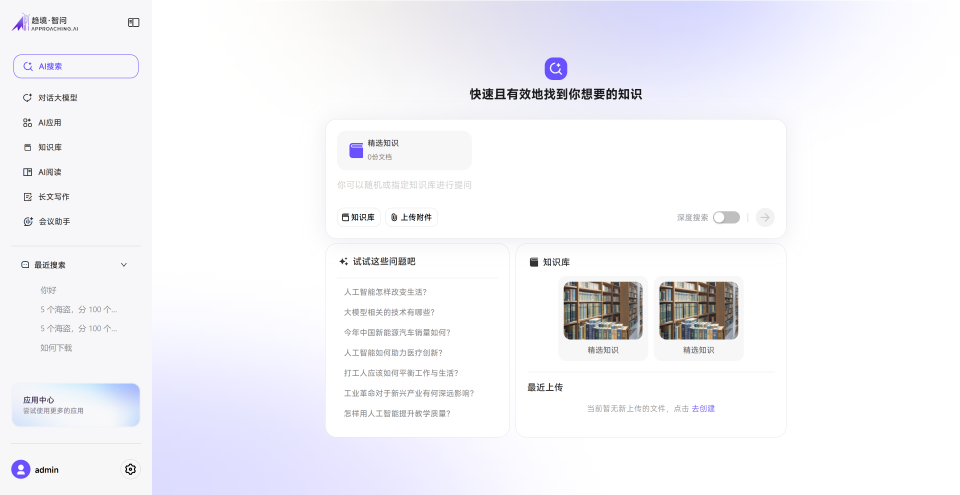960x495 pixels.
Task: Select question 打工人应该如何平衡工作与生活?
Action: [401, 373]
